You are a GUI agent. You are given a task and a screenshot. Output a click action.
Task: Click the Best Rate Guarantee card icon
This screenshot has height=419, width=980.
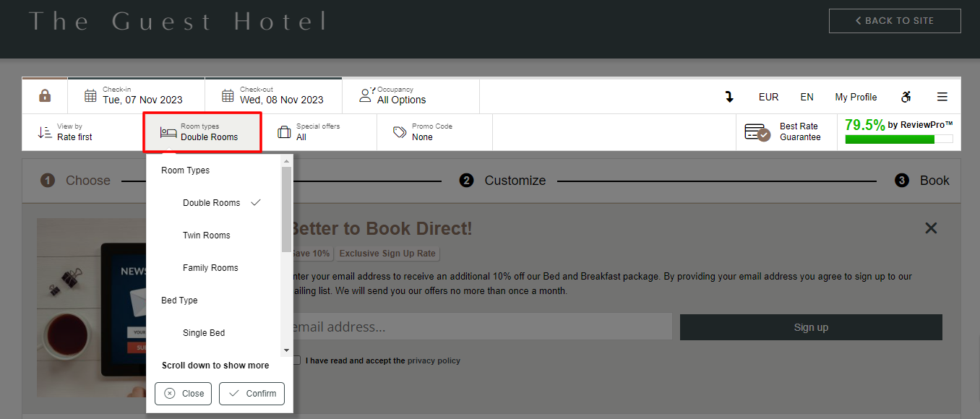(757, 132)
